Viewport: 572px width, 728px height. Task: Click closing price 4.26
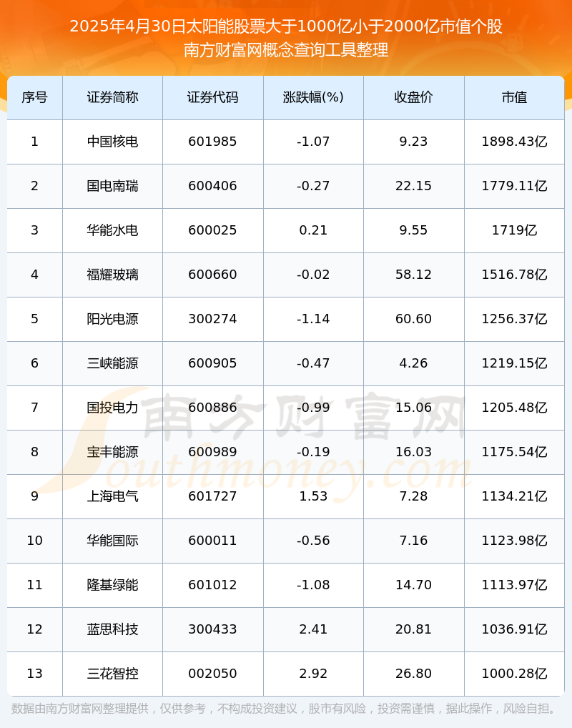click(x=414, y=363)
